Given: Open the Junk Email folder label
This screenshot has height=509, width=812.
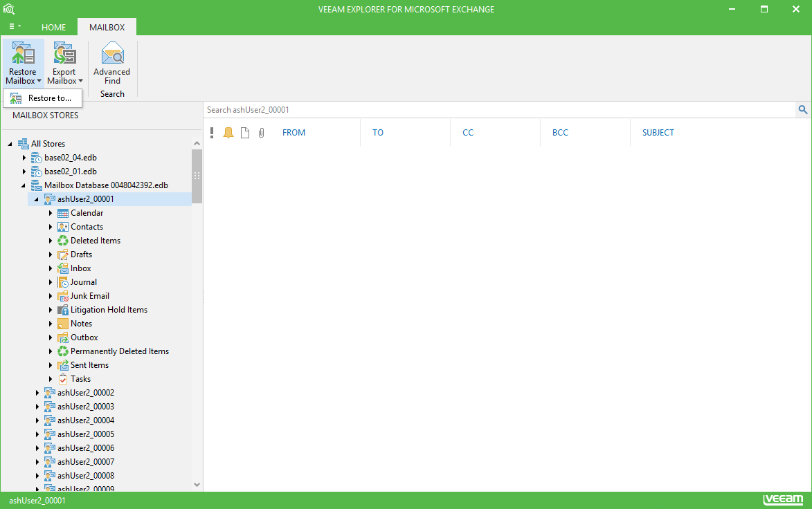Looking at the screenshot, I should (x=90, y=296).
